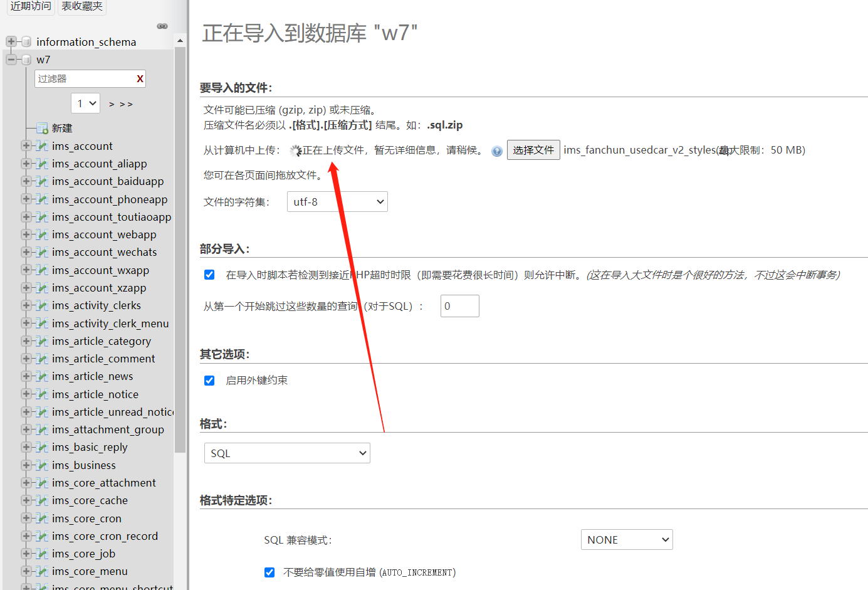Open the ims_core_cron_record table
The image size is (868, 590).
[105, 536]
